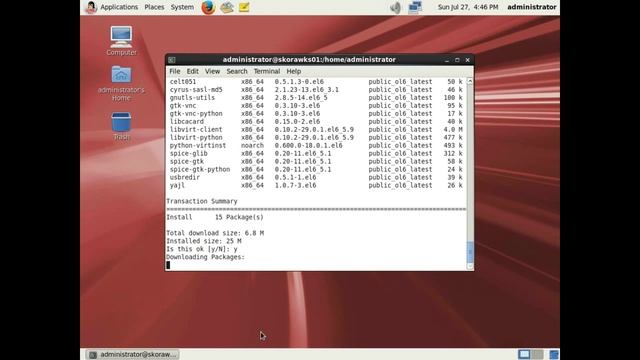Click the 'spice-gtk-python' package name
The height and width of the screenshot is (360, 640).
tap(200, 169)
